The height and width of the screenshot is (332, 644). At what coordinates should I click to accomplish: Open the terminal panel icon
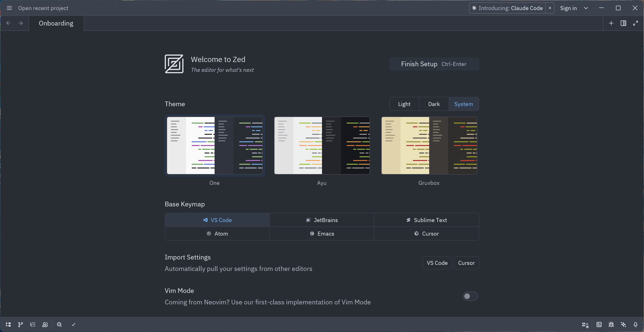599,325
